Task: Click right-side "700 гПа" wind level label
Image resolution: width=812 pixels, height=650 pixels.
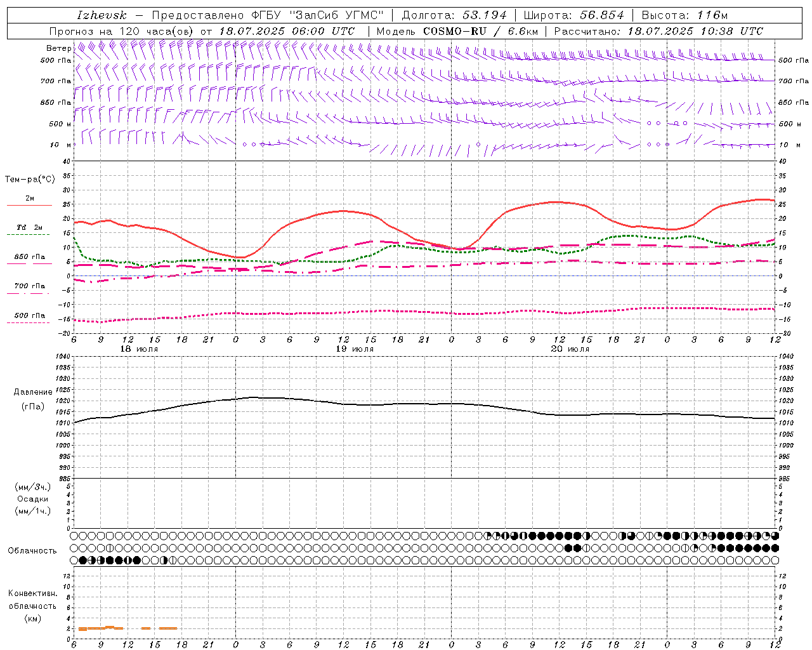Action: tap(794, 81)
